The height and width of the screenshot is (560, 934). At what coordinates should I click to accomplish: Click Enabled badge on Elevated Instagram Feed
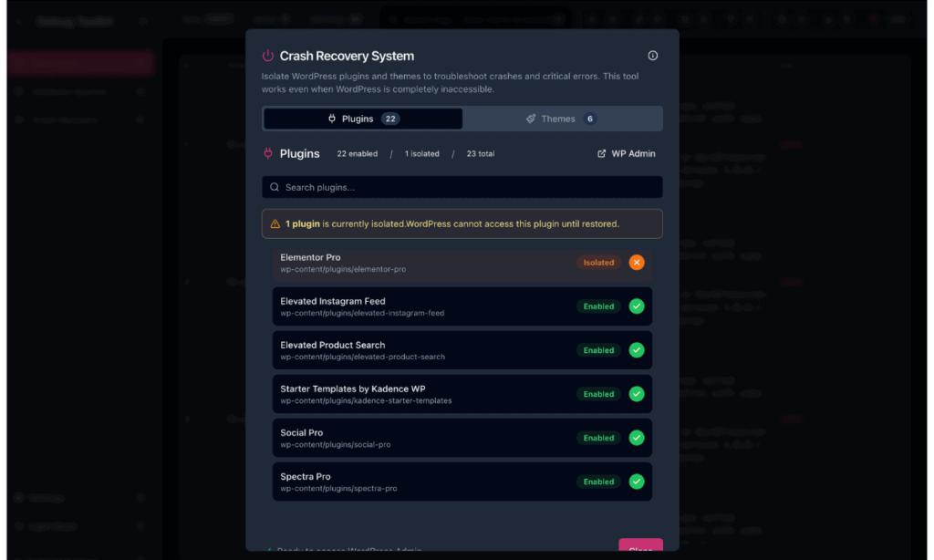click(x=598, y=306)
